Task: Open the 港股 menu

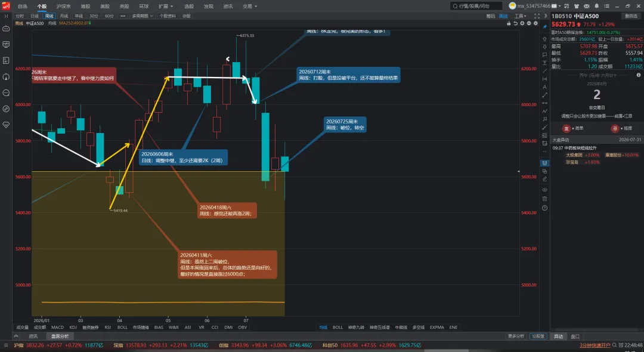Action: [85, 6]
